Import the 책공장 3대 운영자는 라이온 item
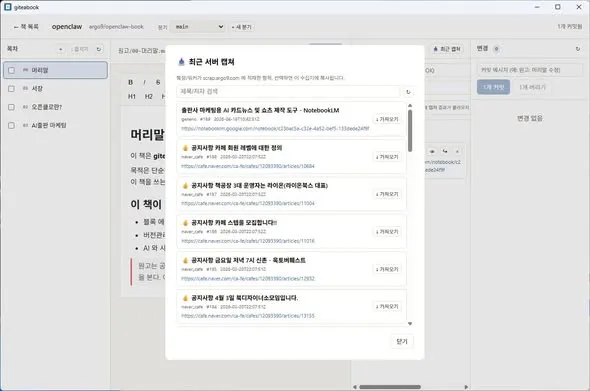Screen dimensions: 590x391 pyautogui.click(x=387, y=194)
